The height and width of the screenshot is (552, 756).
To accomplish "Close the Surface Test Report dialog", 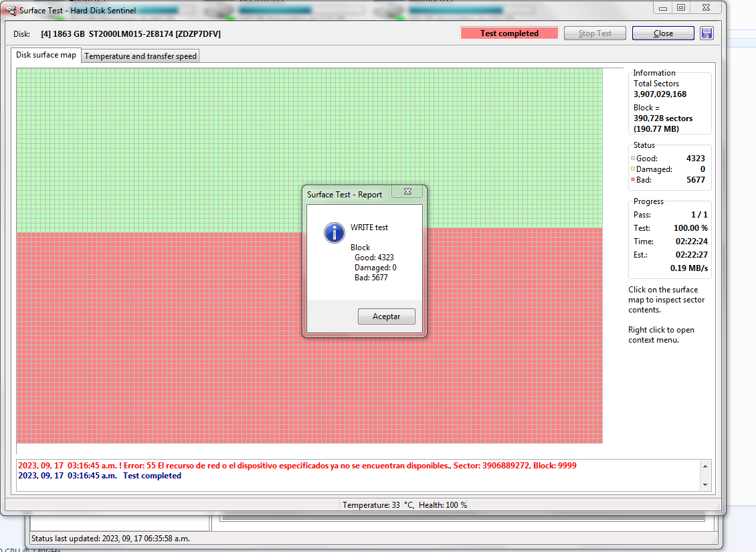I will (407, 192).
